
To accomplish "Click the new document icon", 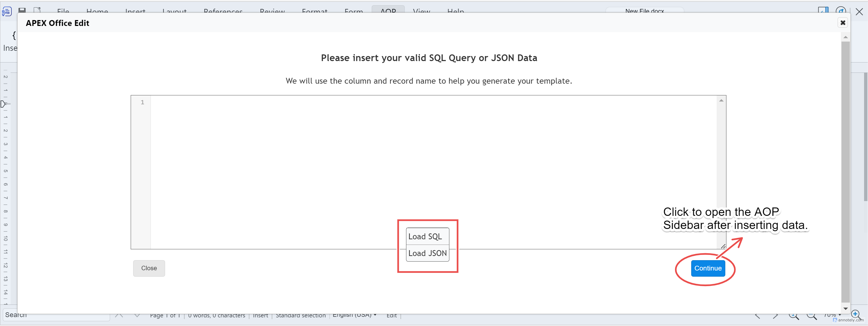I will tap(37, 10).
